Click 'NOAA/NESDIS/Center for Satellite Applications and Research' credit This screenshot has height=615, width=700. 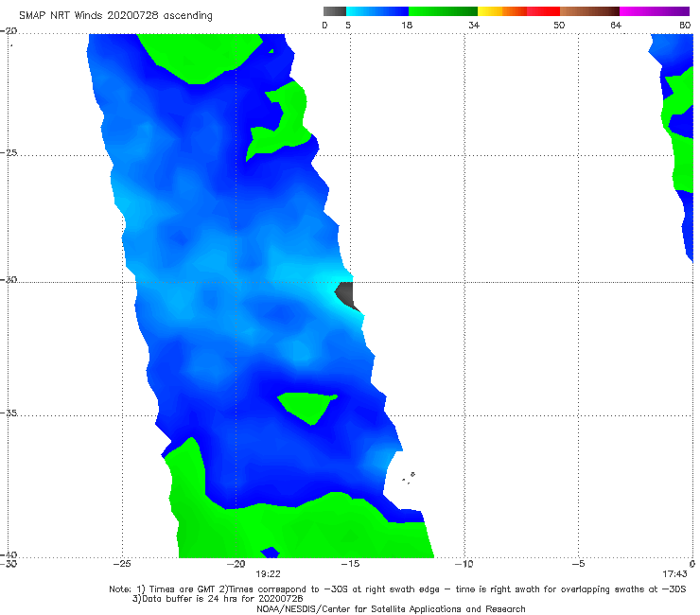pyautogui.click(x=391, y=609)
